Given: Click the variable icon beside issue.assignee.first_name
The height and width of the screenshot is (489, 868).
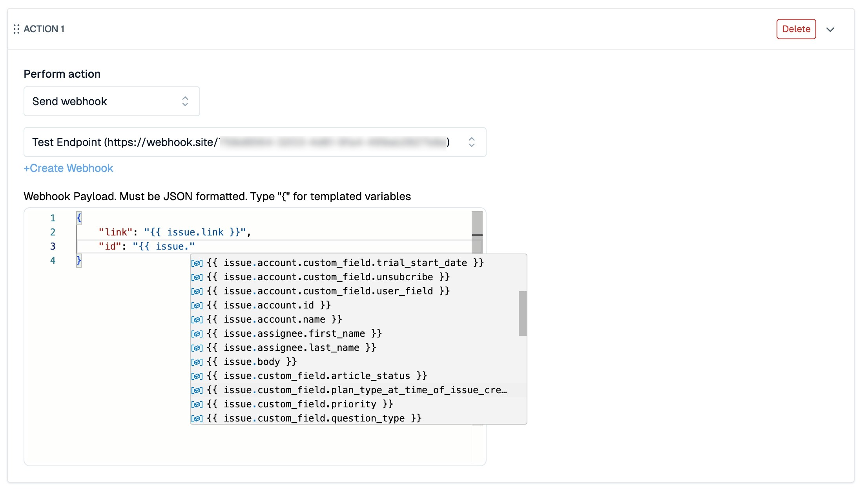Looking at the screenshot, I should [x=197, y=334].
